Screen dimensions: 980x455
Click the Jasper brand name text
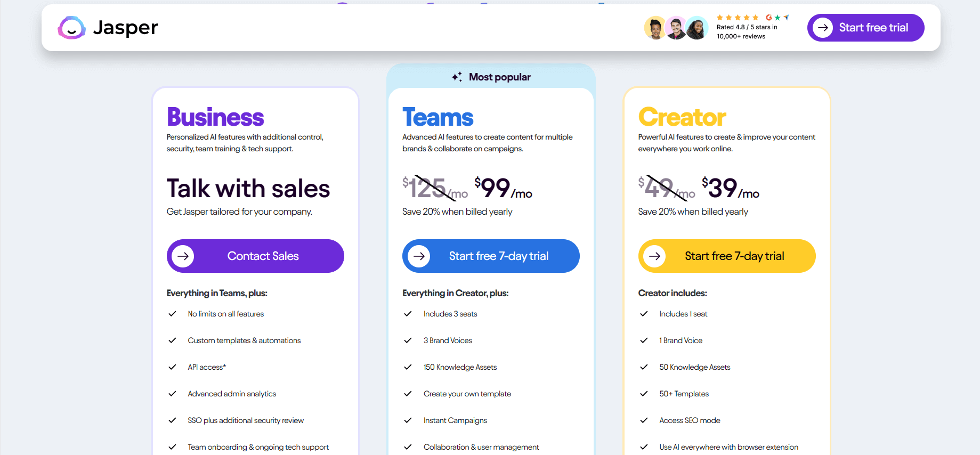click(x=125, y=27)
